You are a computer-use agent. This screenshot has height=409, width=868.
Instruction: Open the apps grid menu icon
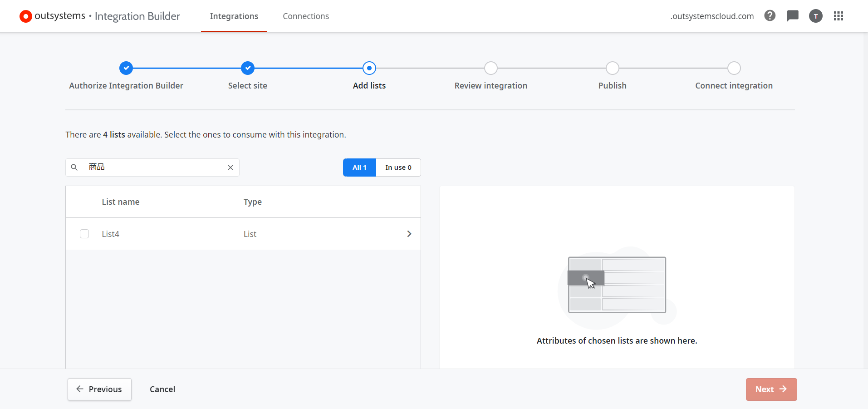pos(838,16)
